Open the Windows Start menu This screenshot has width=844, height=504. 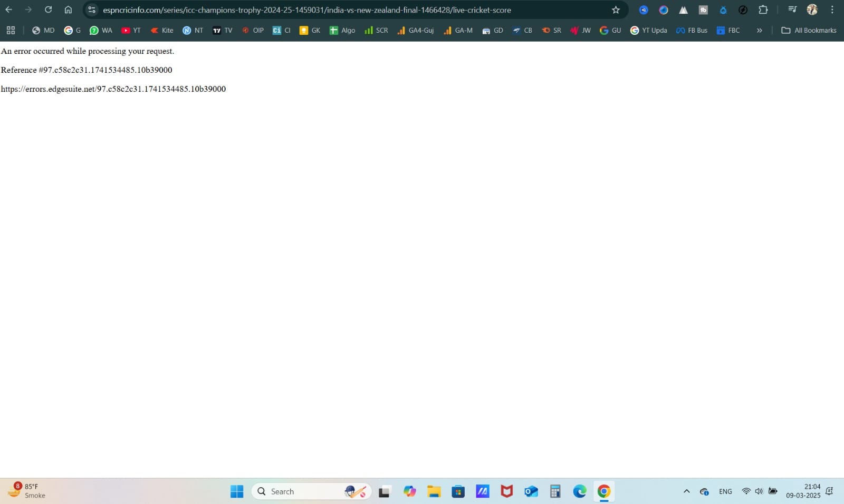237,491
